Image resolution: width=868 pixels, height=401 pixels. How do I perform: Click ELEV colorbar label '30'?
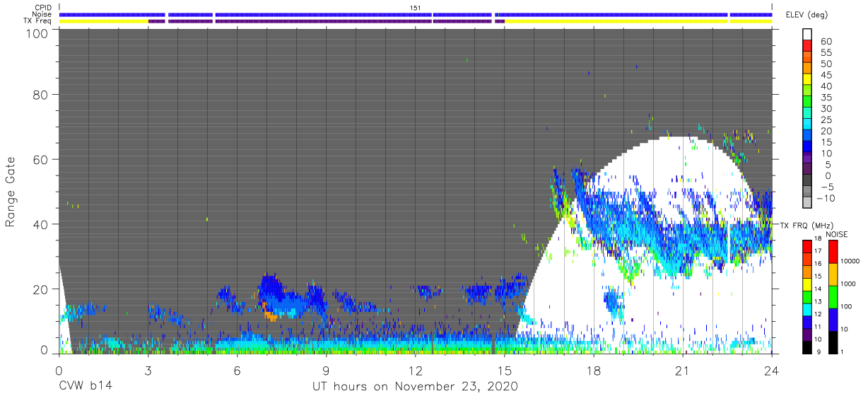tap(826, 108)
